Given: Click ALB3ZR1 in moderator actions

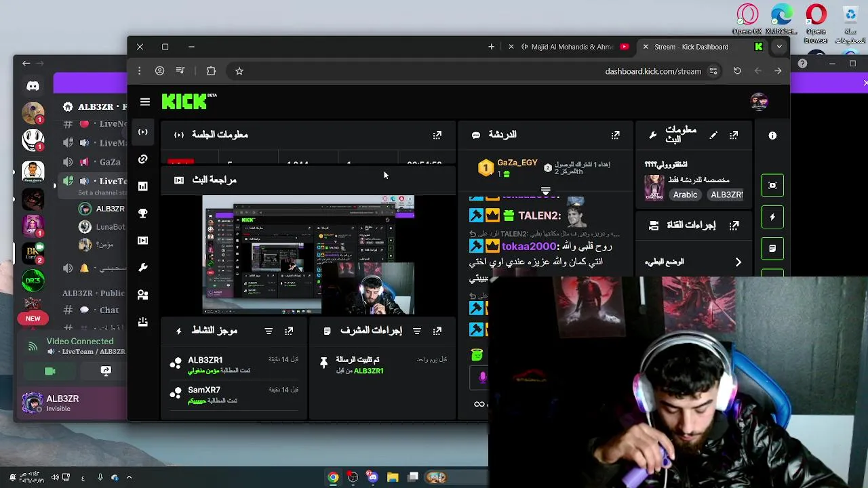Looking at the screenshot, I should (x=368, y=371).
